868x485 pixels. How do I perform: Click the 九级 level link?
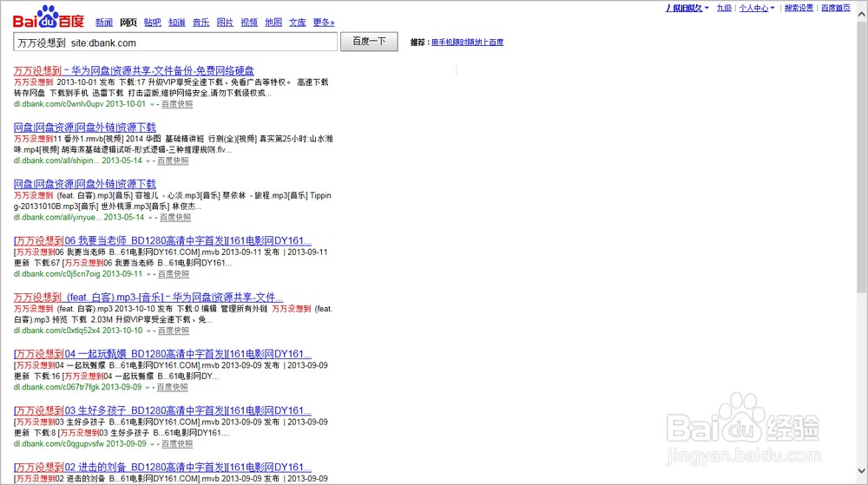pos(724,8)
